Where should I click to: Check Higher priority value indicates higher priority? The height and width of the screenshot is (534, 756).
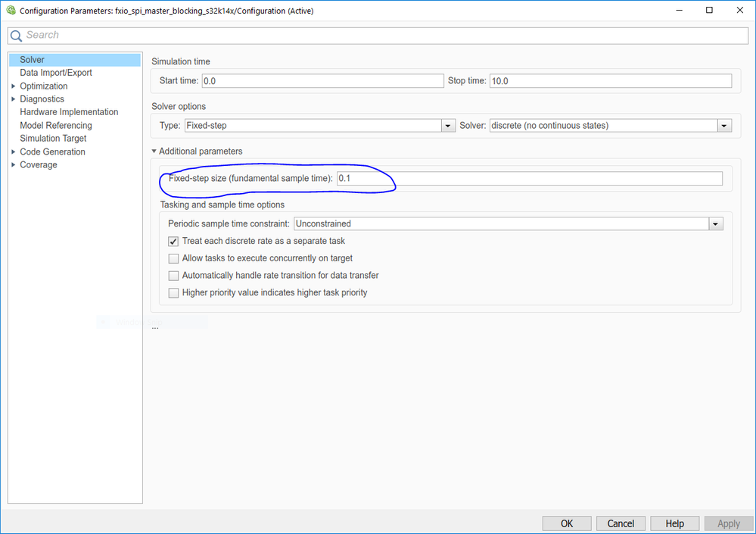point(173,293)
